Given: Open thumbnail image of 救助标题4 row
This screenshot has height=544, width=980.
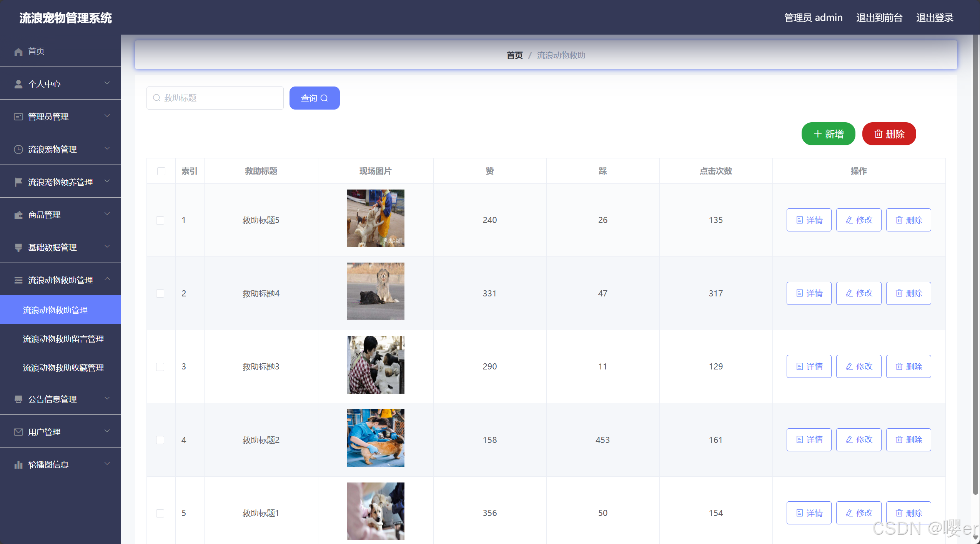Looking at the screenshot, I should tap(375, 291).
